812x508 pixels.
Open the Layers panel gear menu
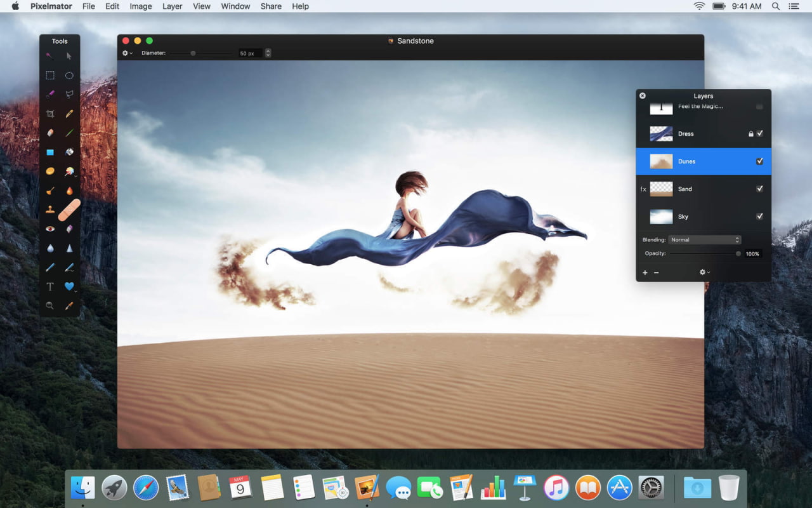702,272
